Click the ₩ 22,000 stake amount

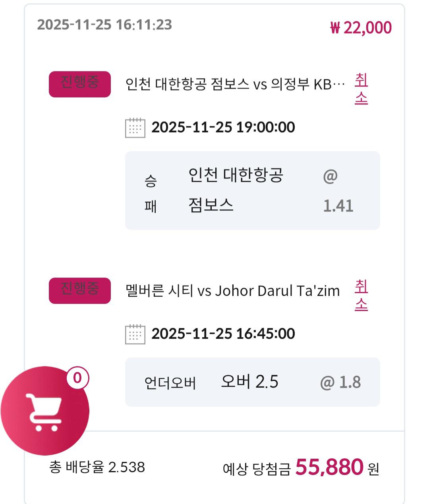(361, 28)
